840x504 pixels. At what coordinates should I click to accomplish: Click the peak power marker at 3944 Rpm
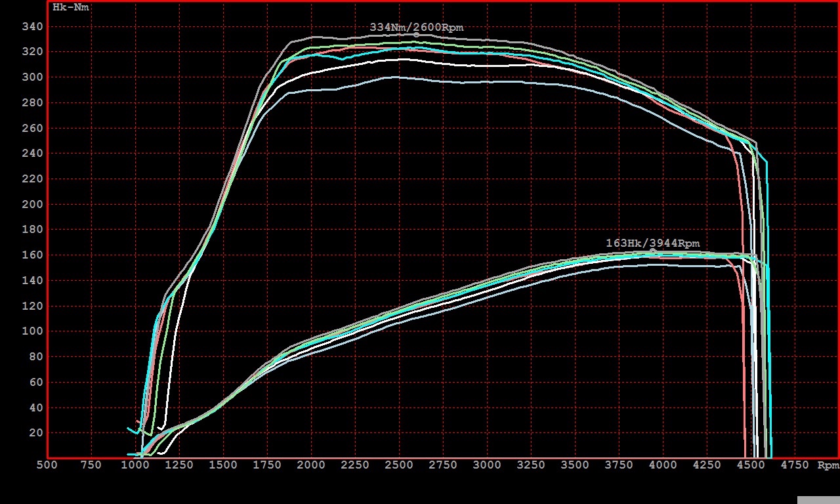coord(652,251)
